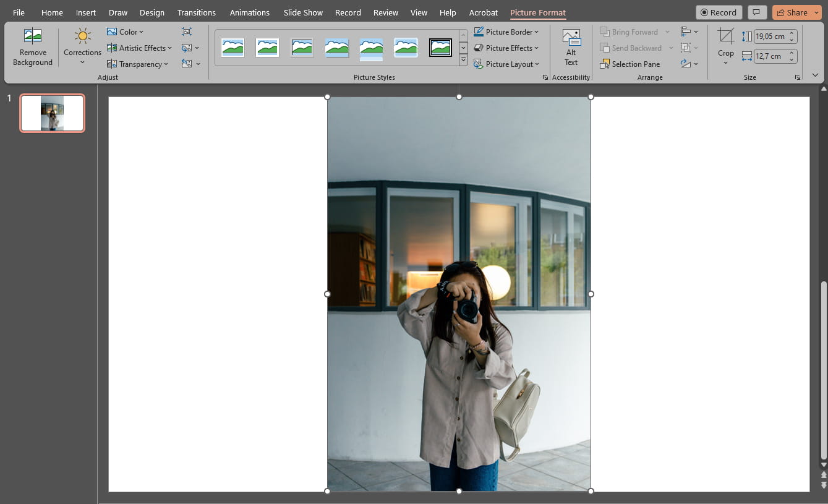Open the Slide Show tab
Viewport: 828px width, 504px height.
pos(304,12)
